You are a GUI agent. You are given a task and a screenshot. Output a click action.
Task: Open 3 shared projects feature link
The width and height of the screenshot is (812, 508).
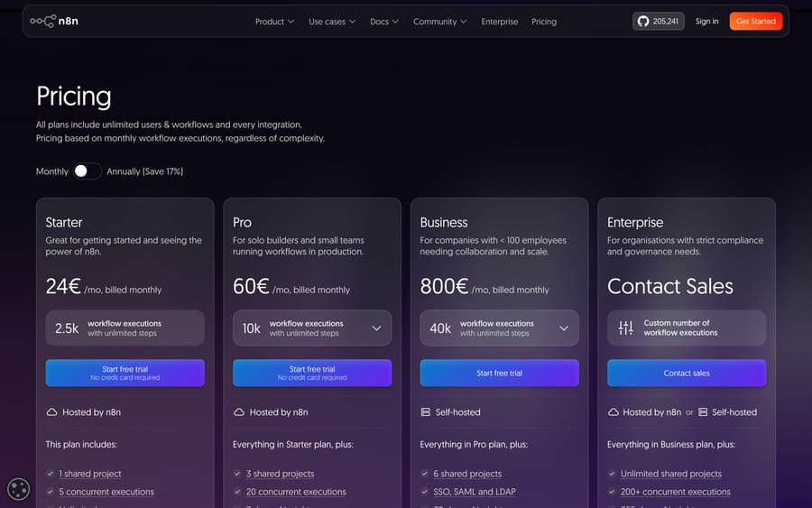click(x=281, y=474)
